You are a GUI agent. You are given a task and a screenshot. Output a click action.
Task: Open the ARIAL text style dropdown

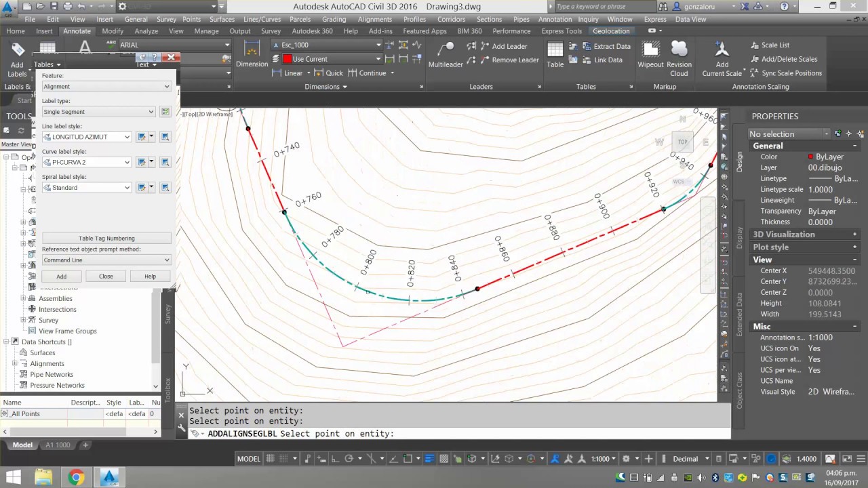tap(174, 45)
